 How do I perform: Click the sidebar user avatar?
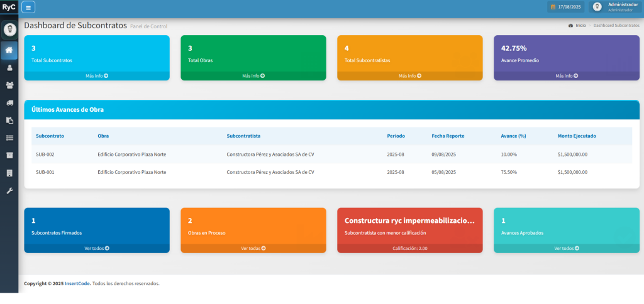[x=9, y=30]
